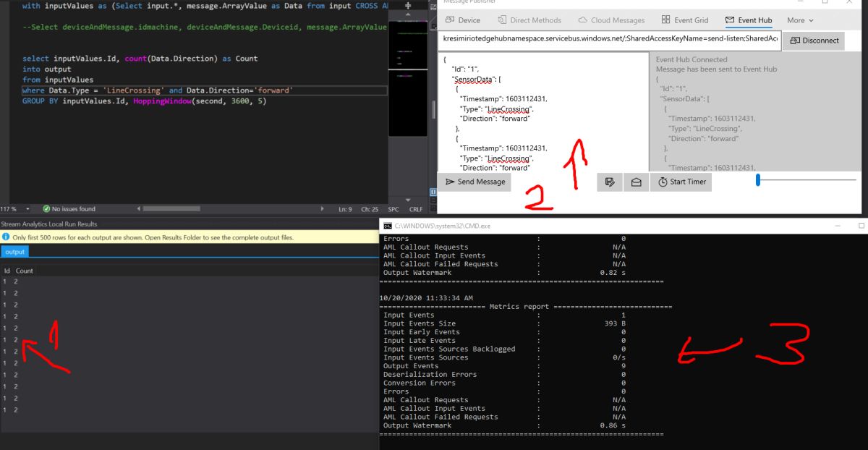
Task: Click the SPC indent status
Action: click(393, 209)
